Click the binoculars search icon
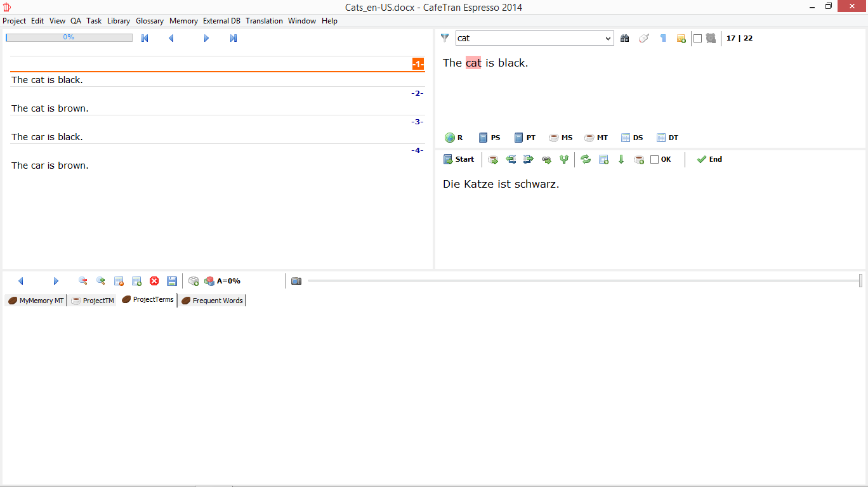The height and width of the screenshot is (487, 868). [625, 38]
